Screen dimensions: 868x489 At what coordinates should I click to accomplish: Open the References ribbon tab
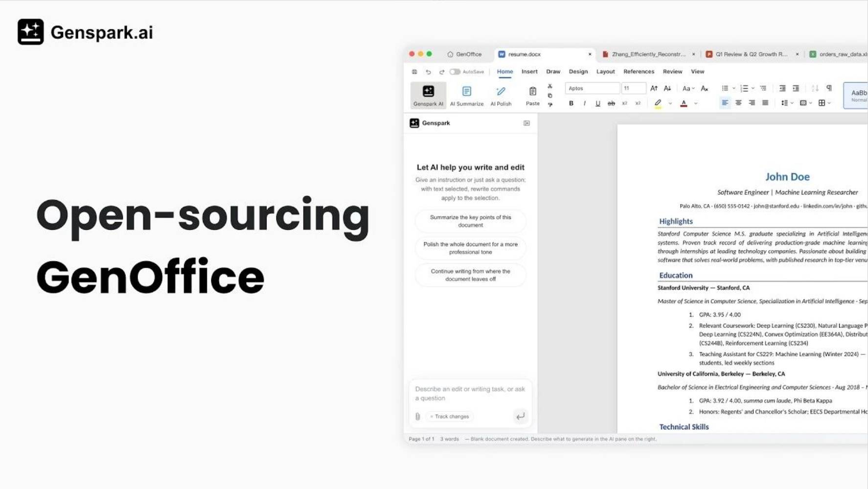click(639, 71)
